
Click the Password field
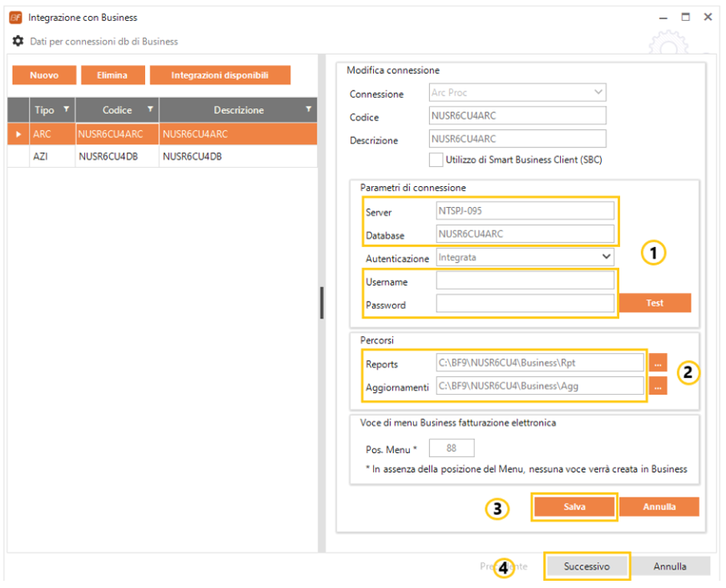(525, 303)
